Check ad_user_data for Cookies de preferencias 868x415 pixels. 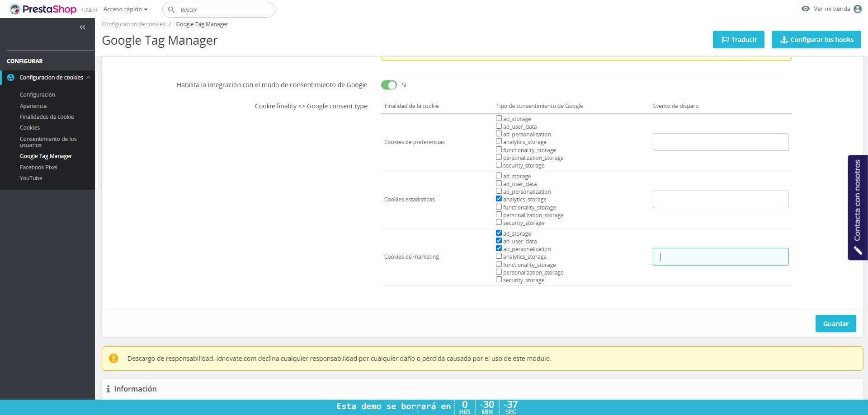[499, 126]
